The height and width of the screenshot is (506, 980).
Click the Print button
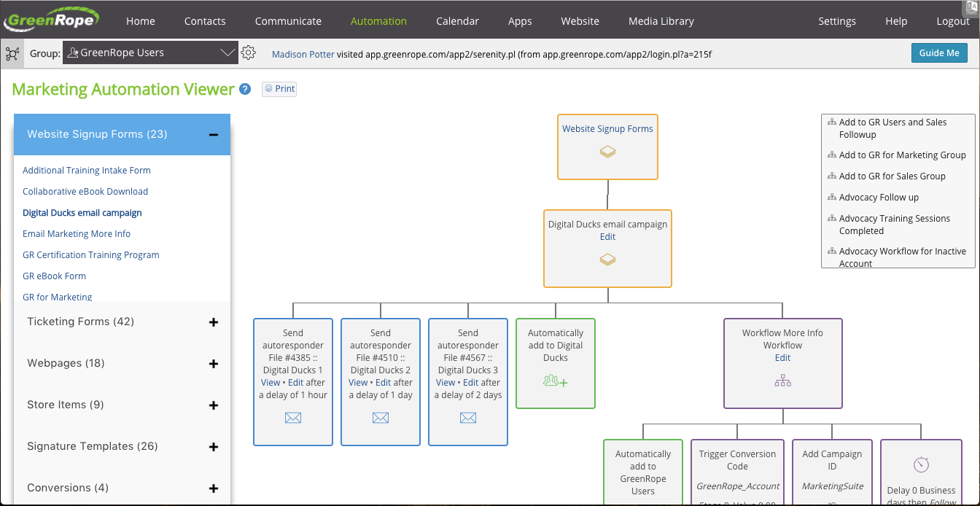279,89
